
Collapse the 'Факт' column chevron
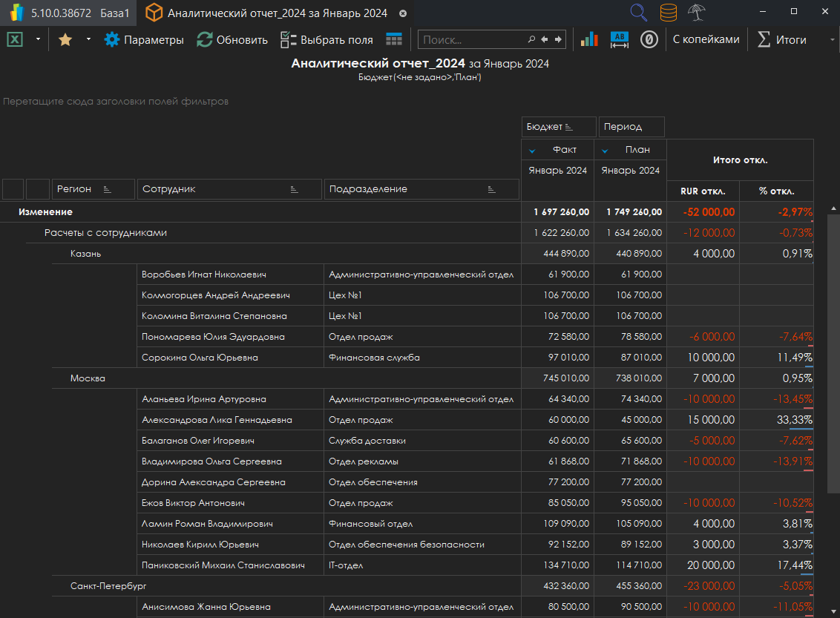pyautogui.click(x=532, y=151)
